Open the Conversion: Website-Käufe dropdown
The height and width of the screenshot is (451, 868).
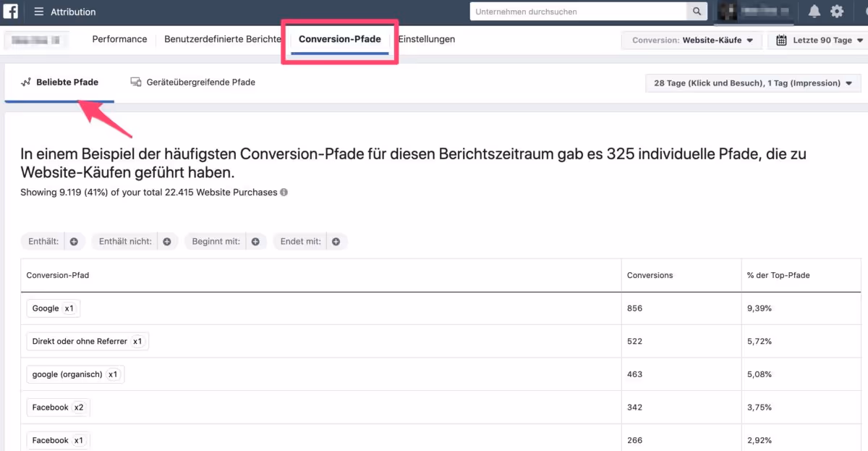692,41
